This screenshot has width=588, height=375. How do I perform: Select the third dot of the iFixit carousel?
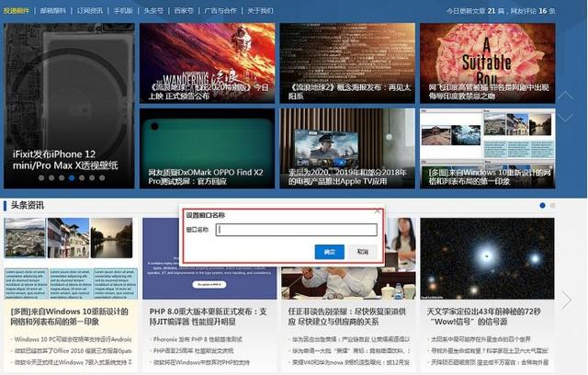(62, 178)
